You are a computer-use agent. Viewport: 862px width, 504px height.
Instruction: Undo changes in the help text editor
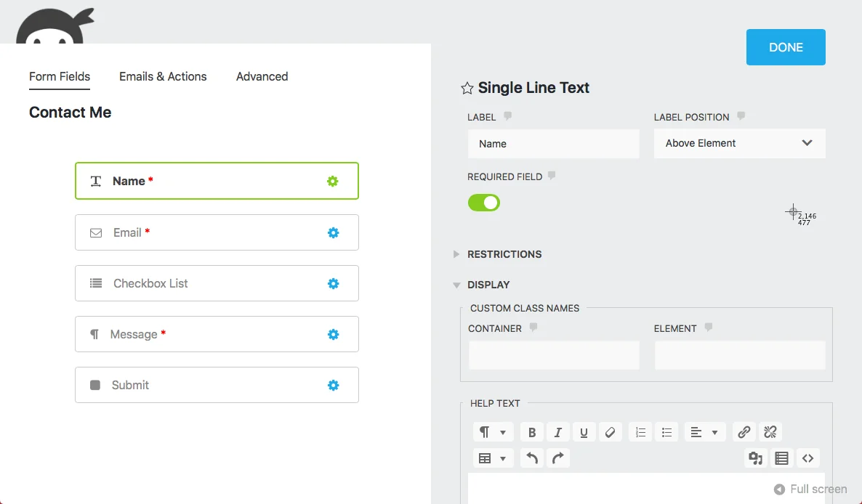pos(531,458)
